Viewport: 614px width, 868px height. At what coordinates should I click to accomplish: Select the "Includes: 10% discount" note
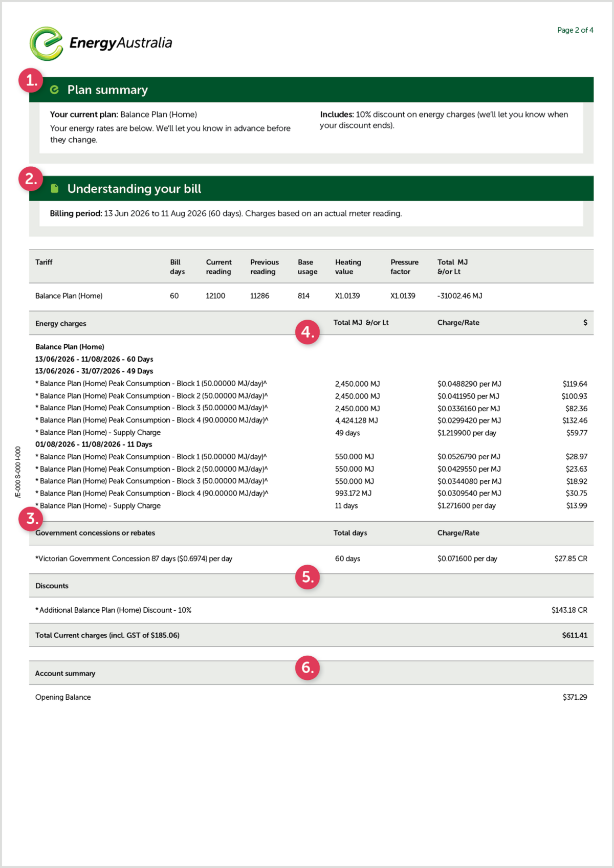444,120
